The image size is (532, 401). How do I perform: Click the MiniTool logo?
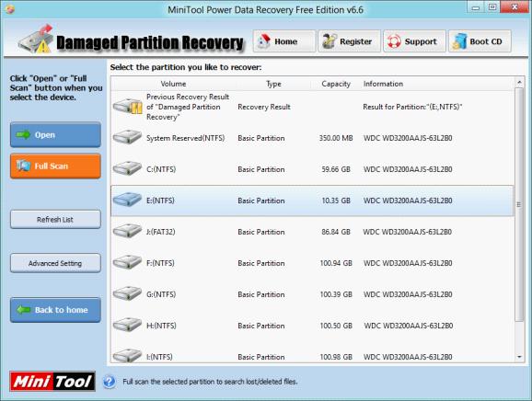pyautogui.click(x=52, y=382)
